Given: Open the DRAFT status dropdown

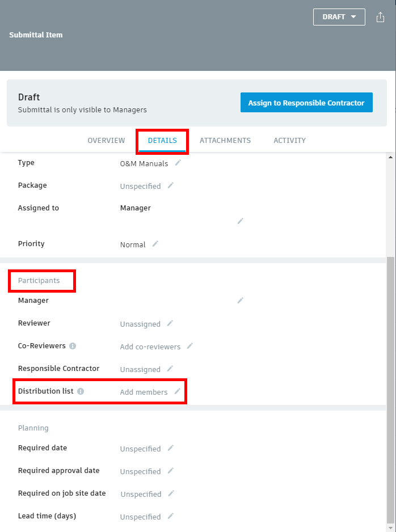Looking at the screenshot, I should click(x=339, y=16).
